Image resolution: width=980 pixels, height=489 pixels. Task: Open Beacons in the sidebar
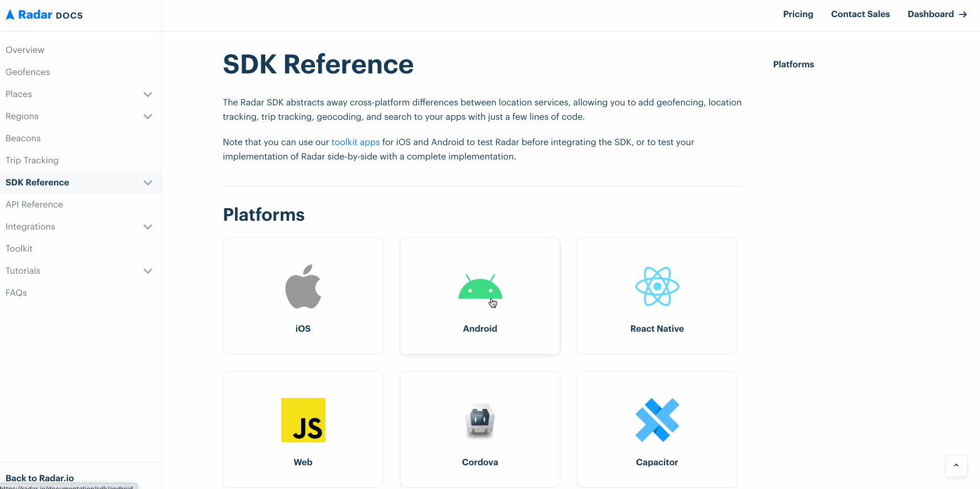tap(23, 139)
